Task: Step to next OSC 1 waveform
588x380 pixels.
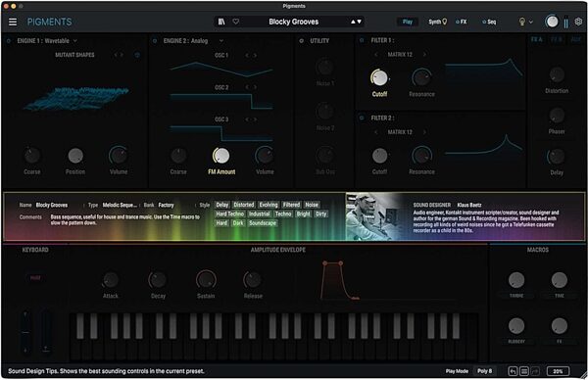Action: (x=256, y=56)
